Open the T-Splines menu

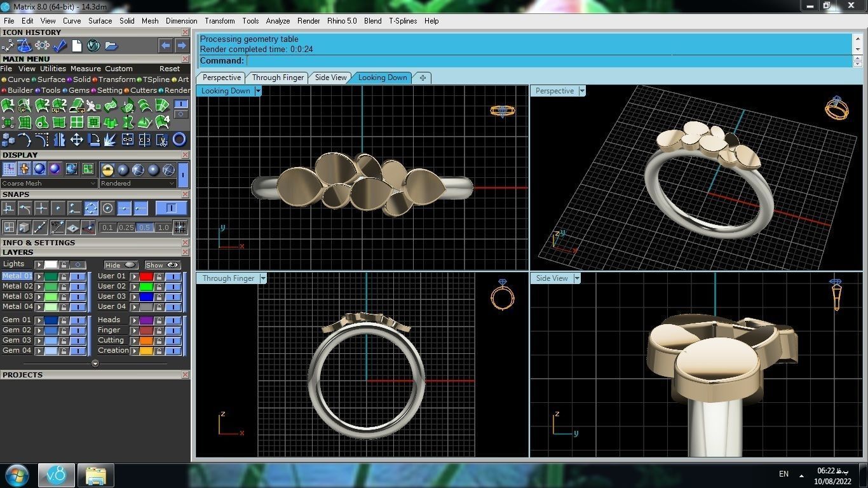(402, 21)
